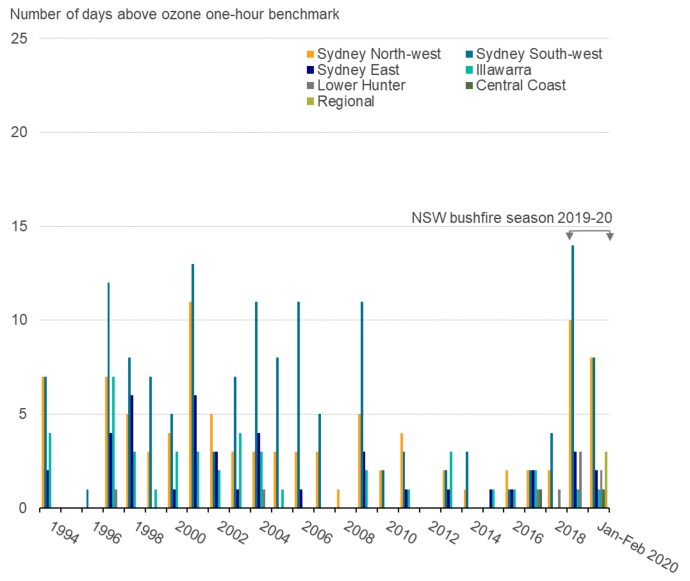Click the x-axis label 2006

click(317, 533)
